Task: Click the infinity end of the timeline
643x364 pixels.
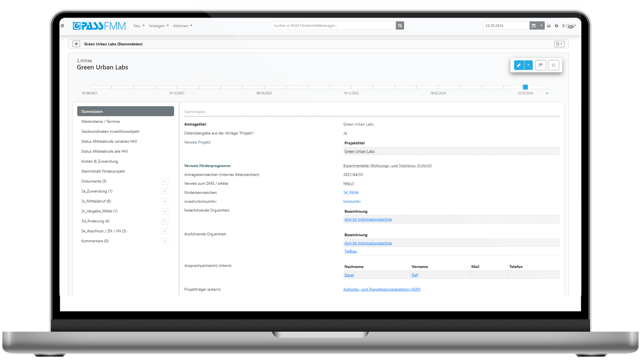Action: 547,94
